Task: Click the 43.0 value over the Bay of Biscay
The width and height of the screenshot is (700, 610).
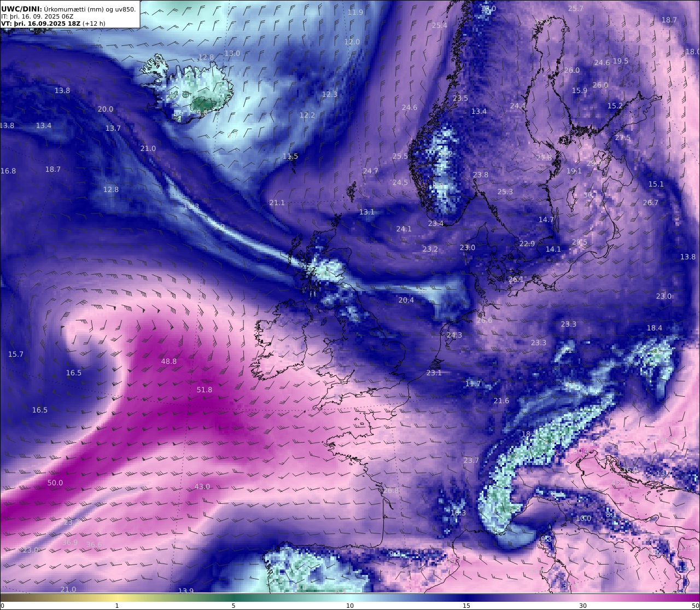Action: pyautogui.click(x=202, y=486)
